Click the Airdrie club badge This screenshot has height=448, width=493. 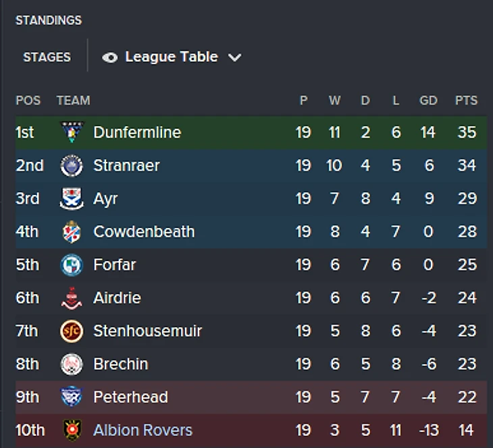(x=72, y=298)
